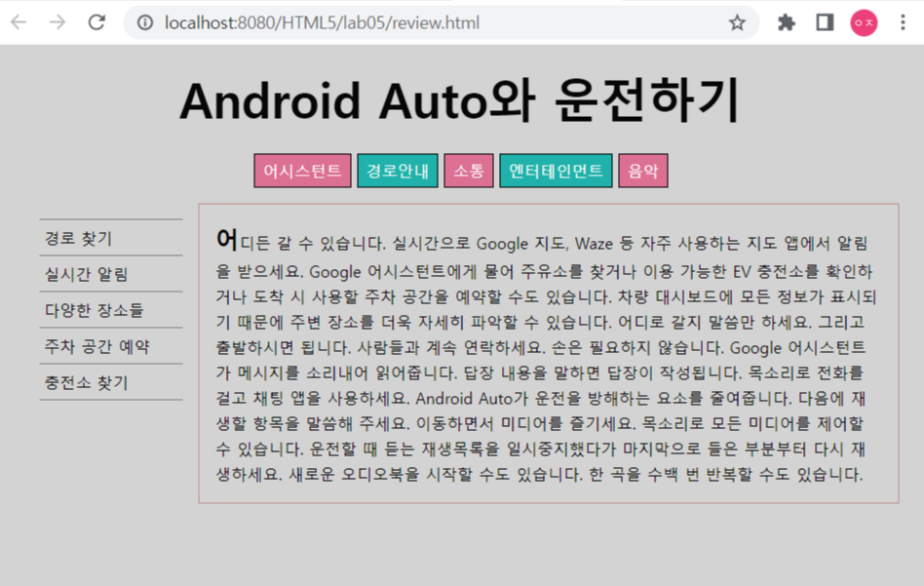
Task: Select the 어시스턴트 menu button
Action: coord(302,171)
